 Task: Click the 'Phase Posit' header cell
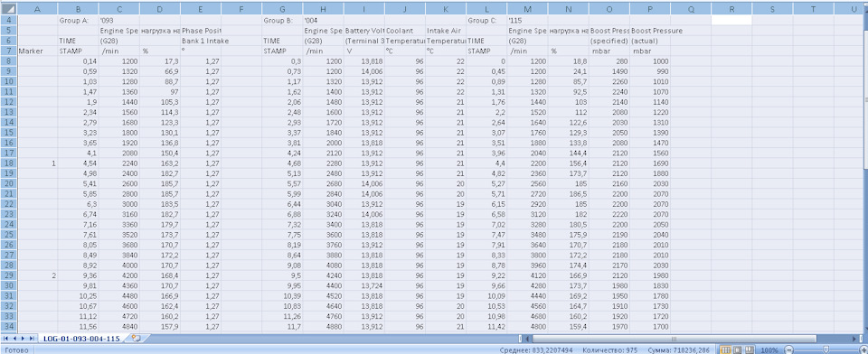pos(201,31)
